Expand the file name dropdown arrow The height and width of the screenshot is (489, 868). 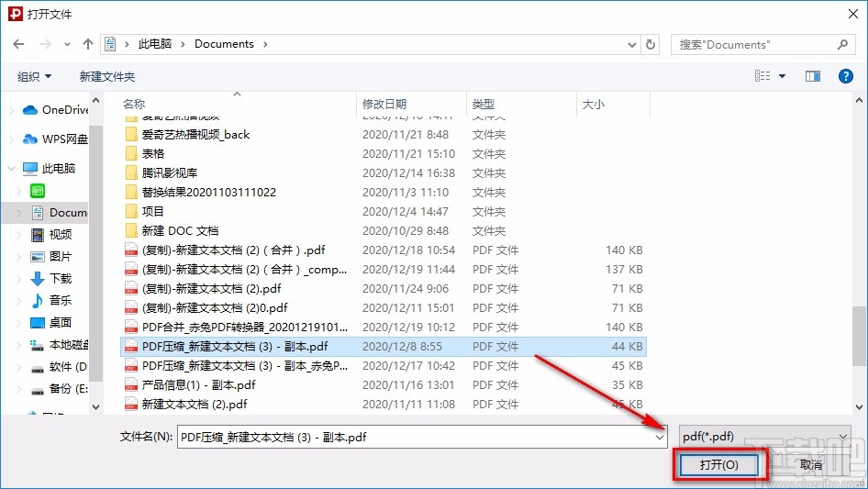pos(660,437)
